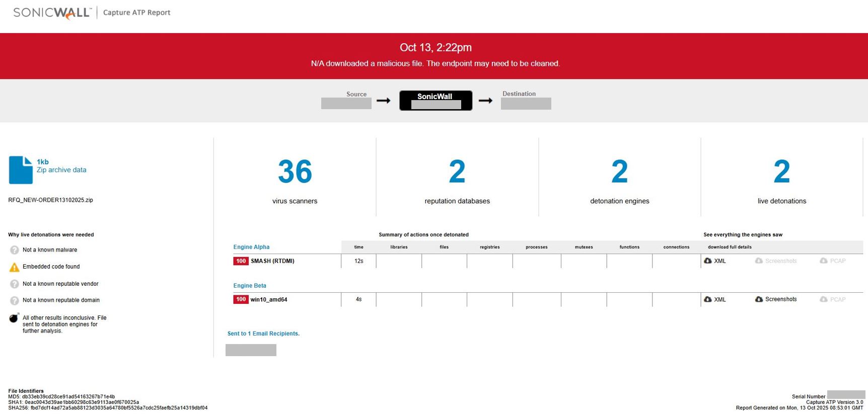
Task: Click the bomb icon for inconclusive results
Action: [x=14, y=318]
